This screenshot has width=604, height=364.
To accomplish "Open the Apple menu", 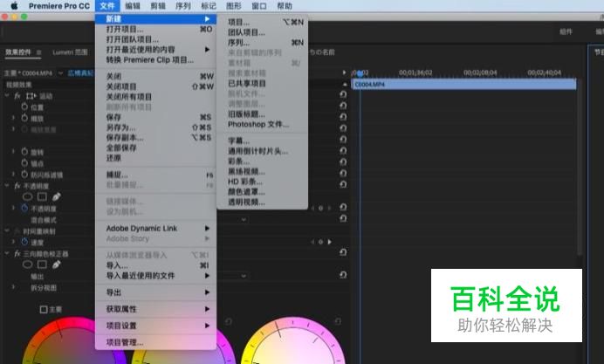I will [14, 6].
